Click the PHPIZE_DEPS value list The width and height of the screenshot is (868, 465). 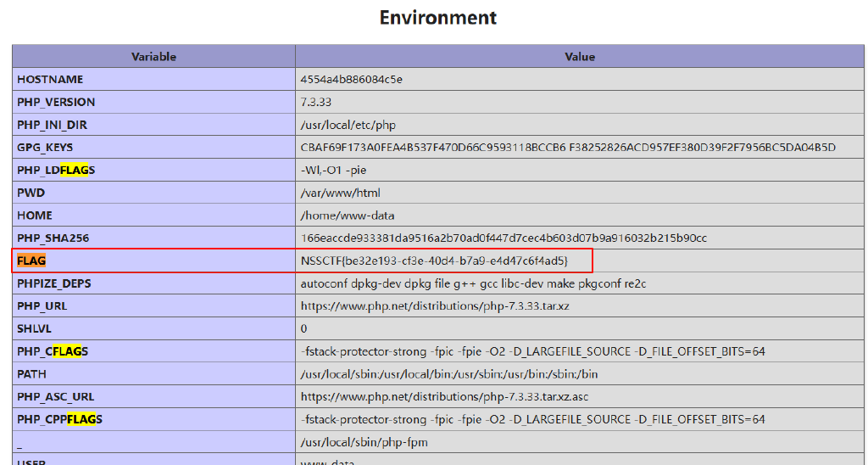[473, 283]
